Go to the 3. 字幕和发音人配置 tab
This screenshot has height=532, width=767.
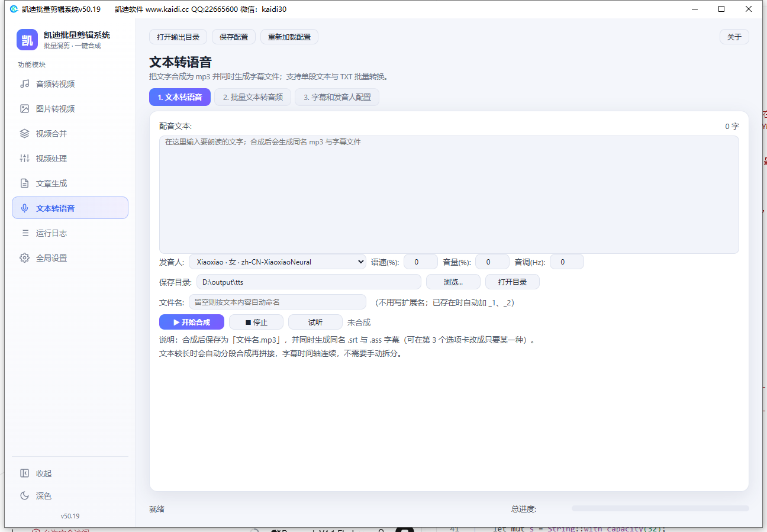pyautogui.click(x=337, y=97)
